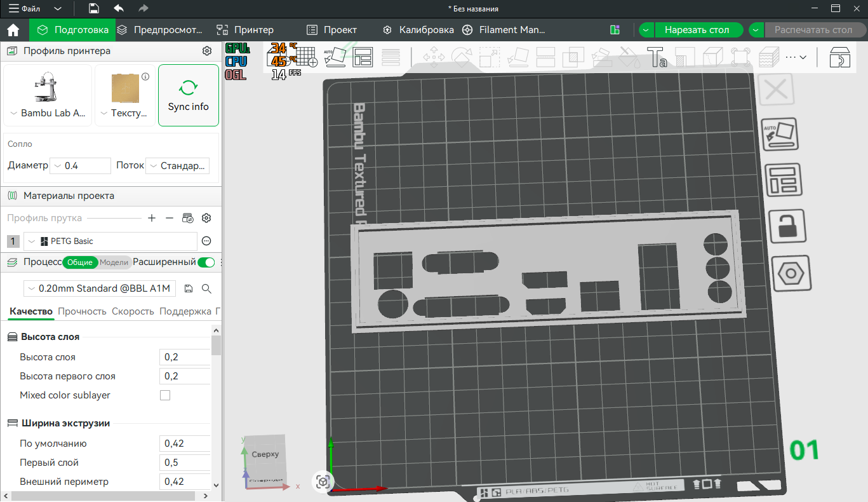868x502 pixels.
Task: Expand the 0.20mm Standard @BBL A1M preset
Action: coord(100,288)
